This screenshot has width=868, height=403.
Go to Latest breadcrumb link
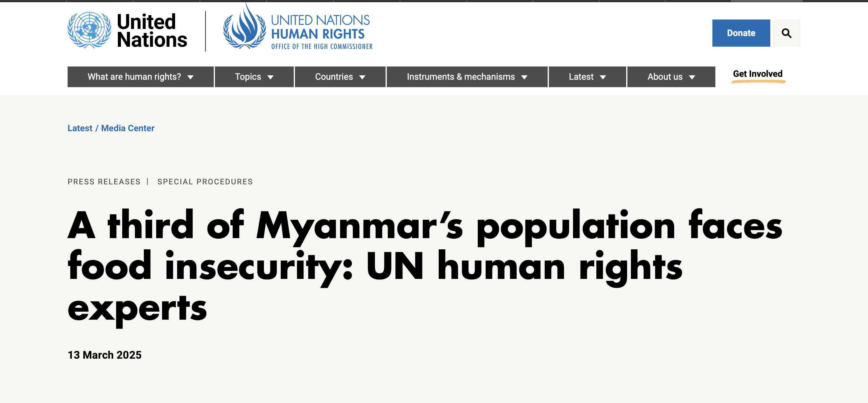click(x=80, y=128)
